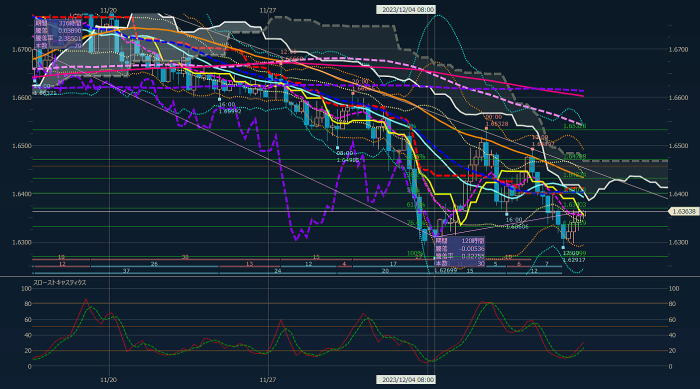Click the 2.38501 value in the top-left info box
Image resolution: width=700 pixels, height=389 pixels.
click(x=70, y=38)
